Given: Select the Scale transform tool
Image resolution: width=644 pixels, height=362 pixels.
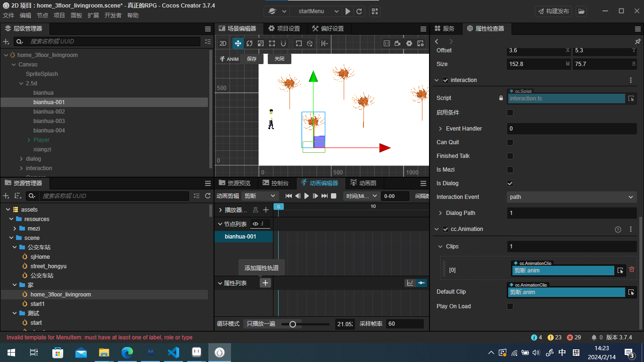Looking at the screenshot, I should click(x=261, y=43).
